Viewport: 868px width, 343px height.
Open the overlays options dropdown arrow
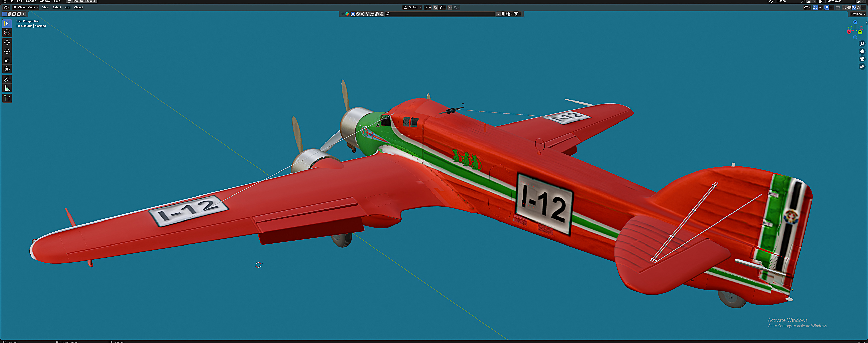832,7
